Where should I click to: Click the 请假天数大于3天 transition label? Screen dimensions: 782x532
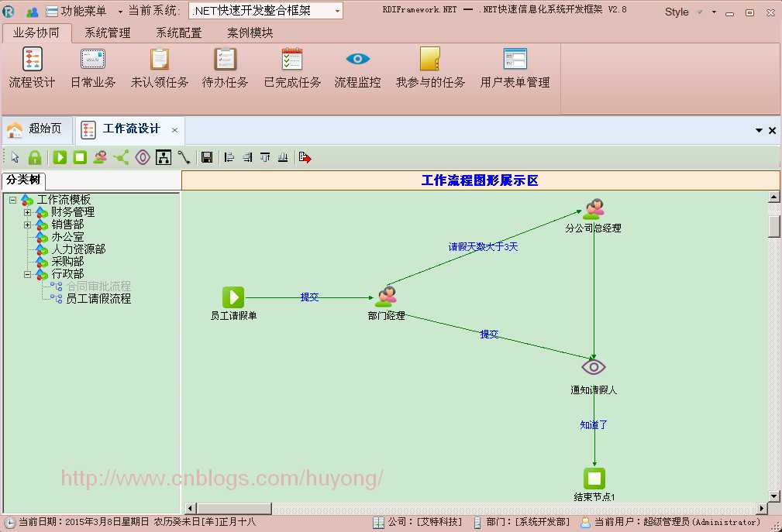(483, 246)
